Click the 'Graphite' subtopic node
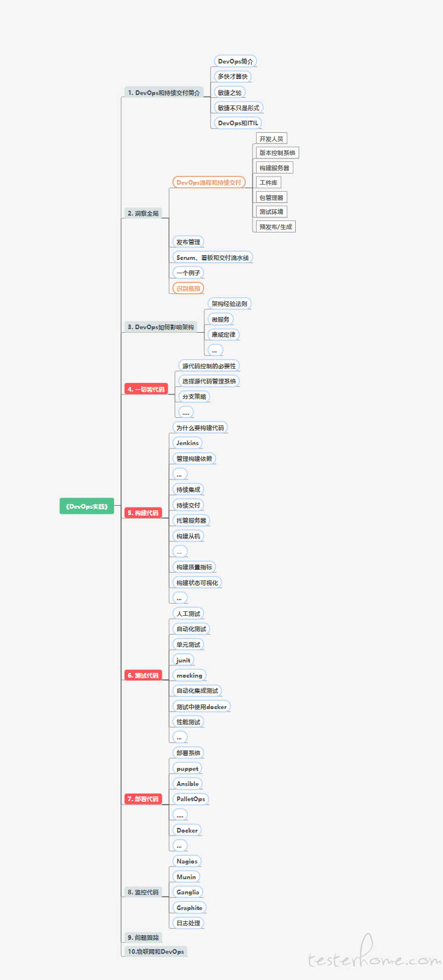Viewport: 443px width, 980px height. click(189, 908)
